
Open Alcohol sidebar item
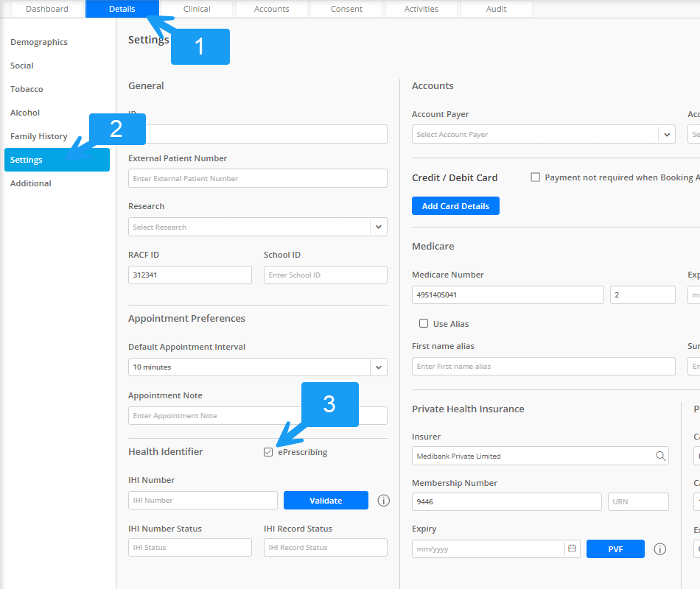tap(25, 113)
